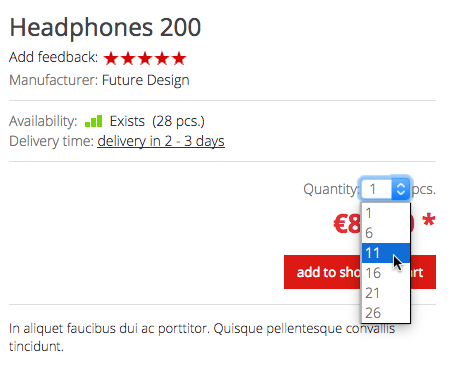This screenshot has width=453, height=370.
Task: Click the Future Design manufacturer name
Action: (145, 80)
